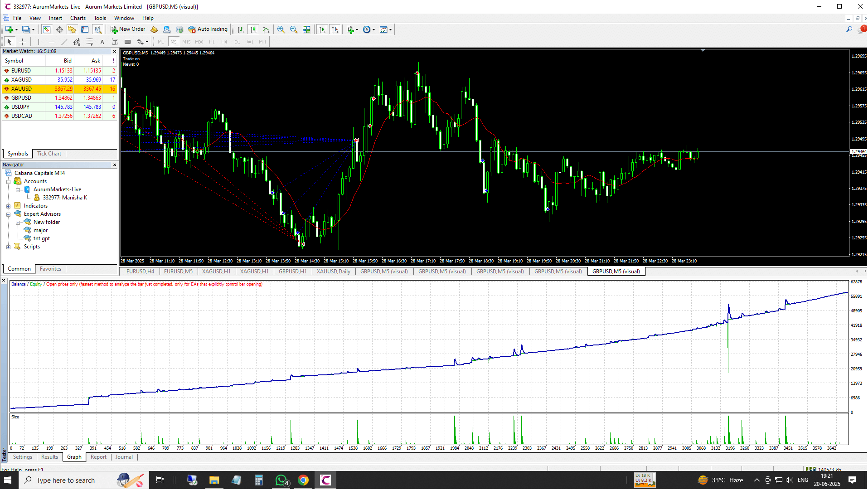Switch to the XAUUSD,Daily chart tab
This screenshot has width=868, height=490.
coord(333,271)
